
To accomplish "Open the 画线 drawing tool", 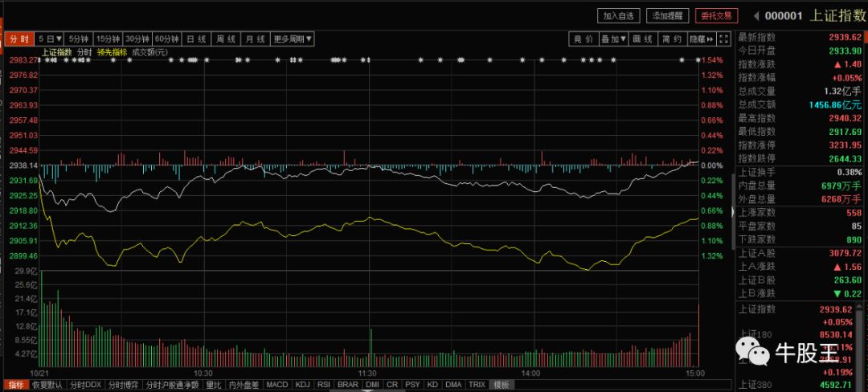I will click(x=643, y=39).
